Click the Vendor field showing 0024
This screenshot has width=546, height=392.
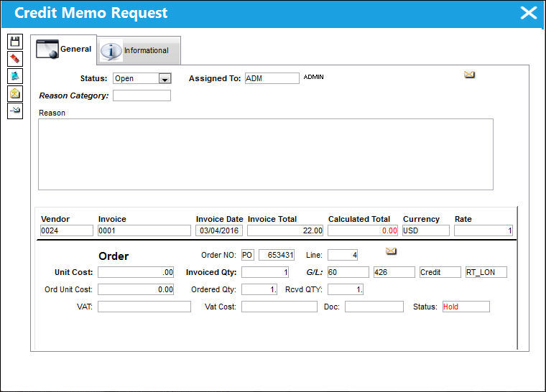pyautogui.click(x=67, y=230)
